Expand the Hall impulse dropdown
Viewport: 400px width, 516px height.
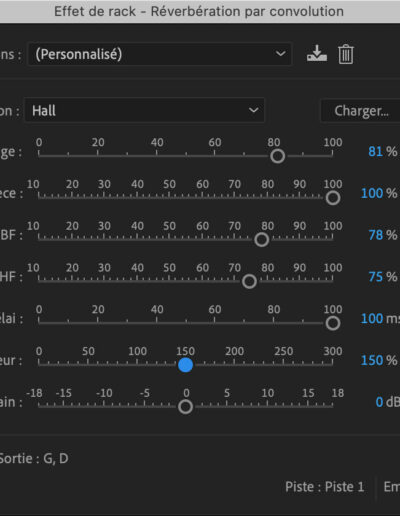[145, 110]
